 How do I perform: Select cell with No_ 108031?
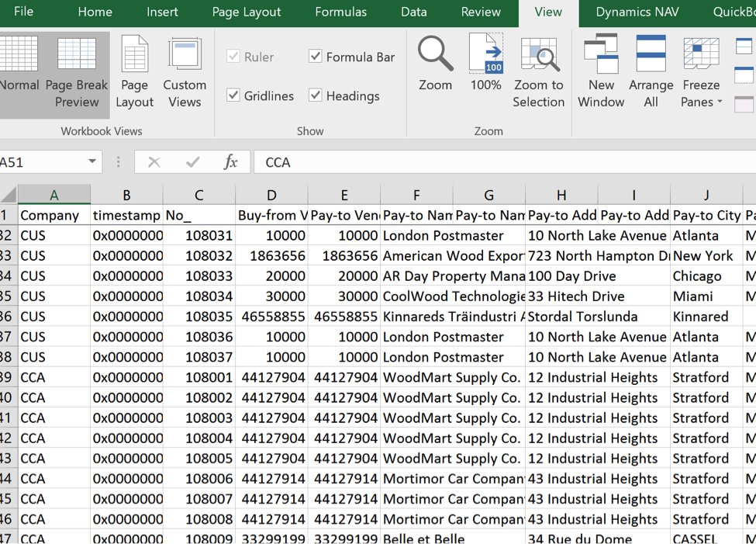click(x=199, y=235)
